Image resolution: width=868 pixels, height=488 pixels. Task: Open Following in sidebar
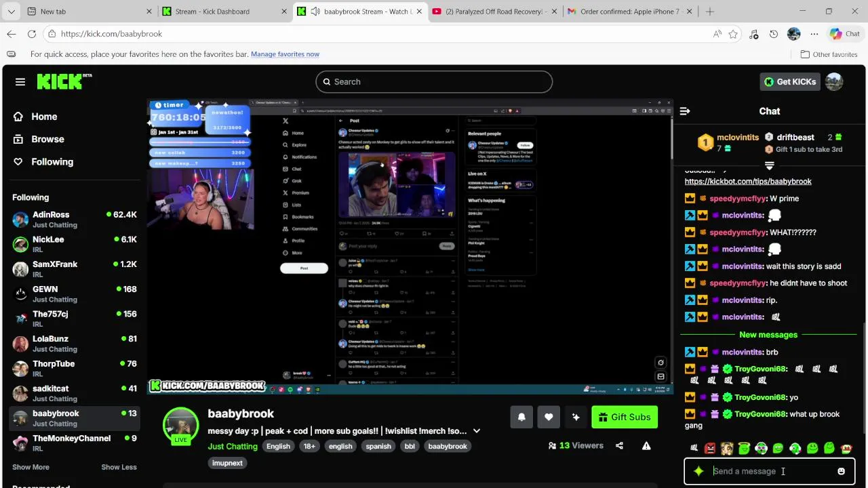(43, 162)
